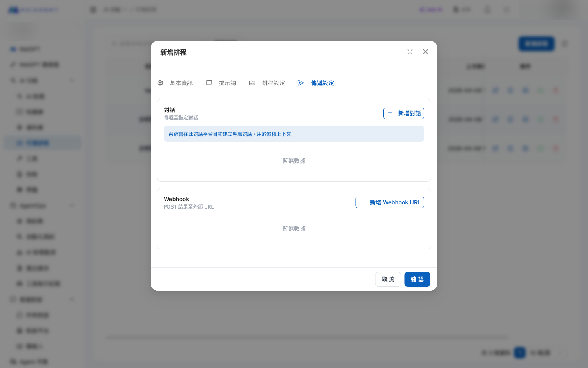Click the blue 系統會在此對話平台自動建立專屬對話 notice
The height and width of the screenshot is (368, 588).
coord(294,134)
